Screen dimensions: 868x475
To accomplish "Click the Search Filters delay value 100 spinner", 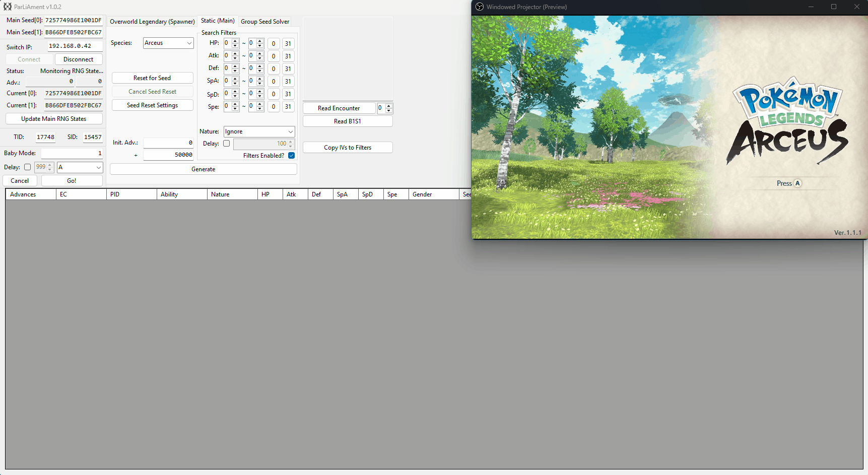I will 264,144.
